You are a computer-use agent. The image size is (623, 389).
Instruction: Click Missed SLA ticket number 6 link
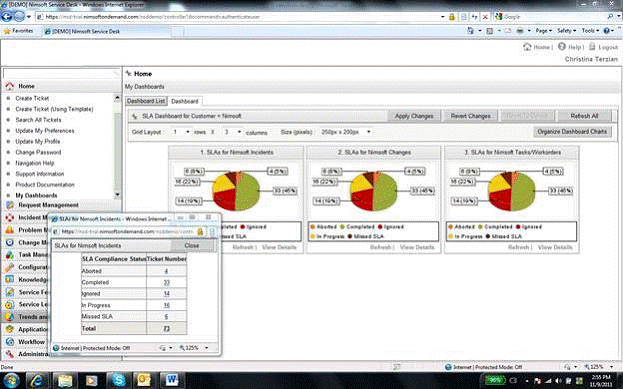point(166,317)
